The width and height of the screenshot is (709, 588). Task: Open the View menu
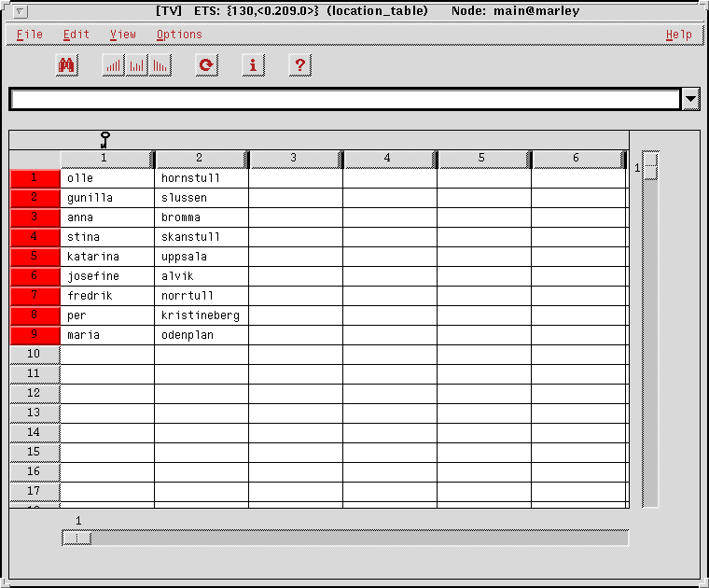(x=123, y=35)
